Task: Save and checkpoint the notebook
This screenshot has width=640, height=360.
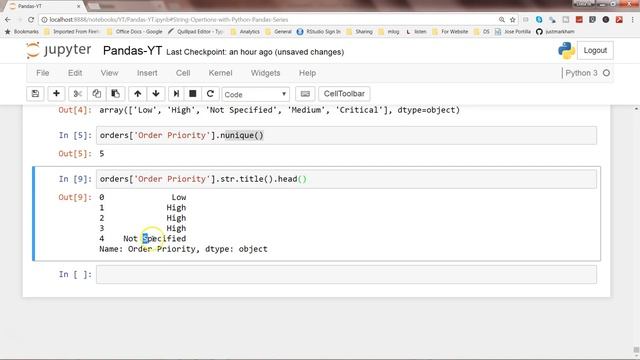Action: tap(36, 94)
